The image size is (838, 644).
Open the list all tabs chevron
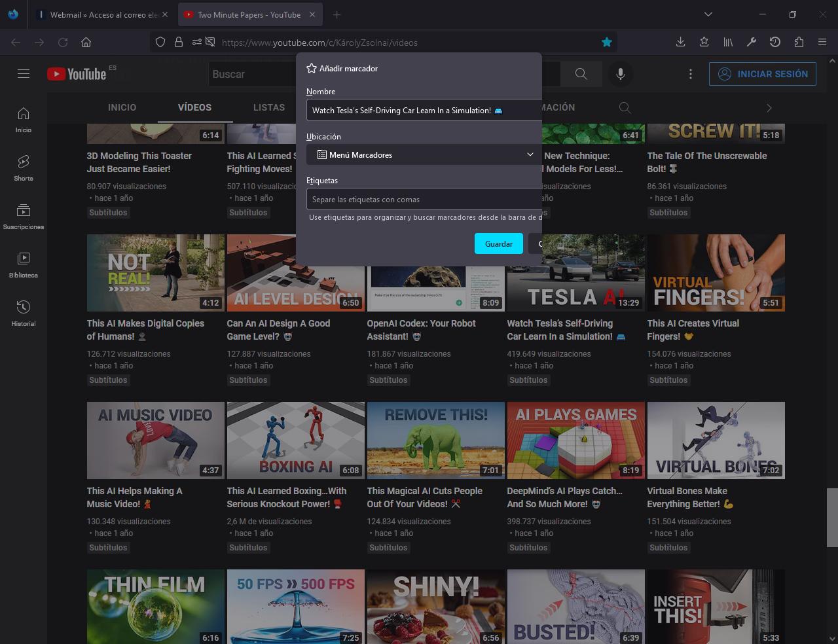(708, 14)
